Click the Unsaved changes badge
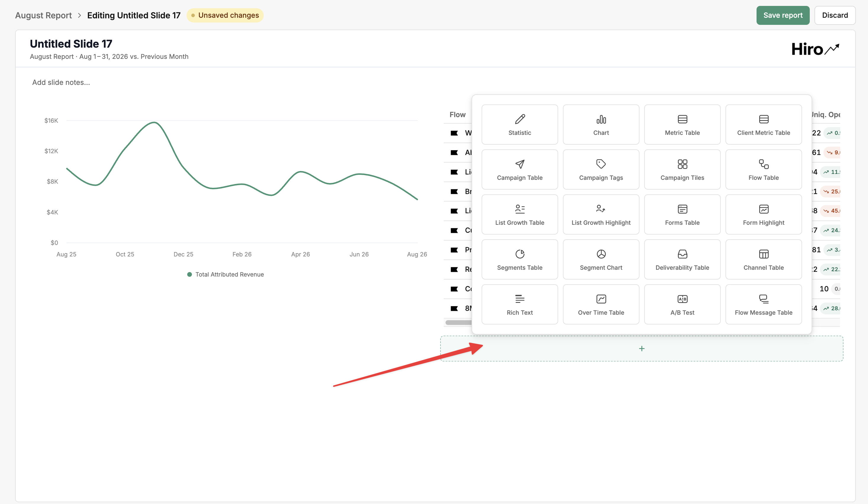Image resolution: width=868 pixels, height=504 pixels. 225,15
